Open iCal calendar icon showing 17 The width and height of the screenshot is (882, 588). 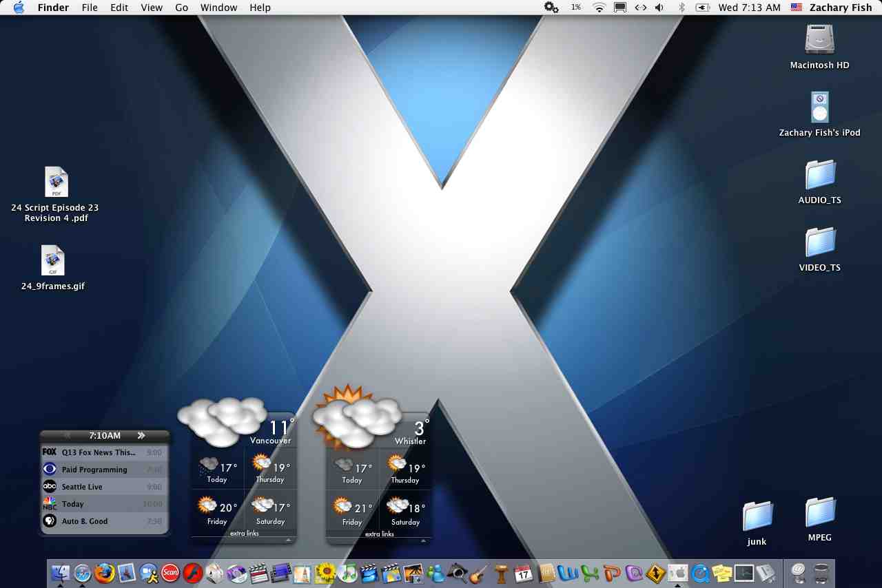(524, 572)
